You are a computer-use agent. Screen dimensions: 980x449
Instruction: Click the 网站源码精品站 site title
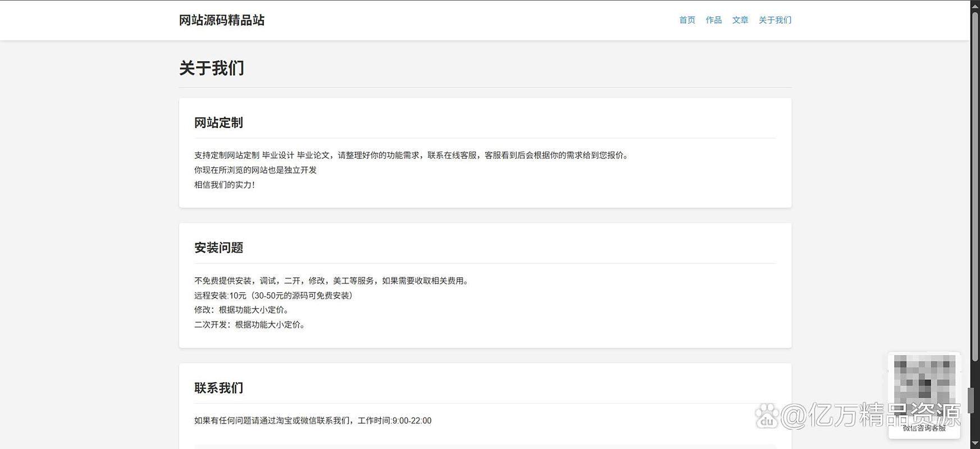click(222, 20)
